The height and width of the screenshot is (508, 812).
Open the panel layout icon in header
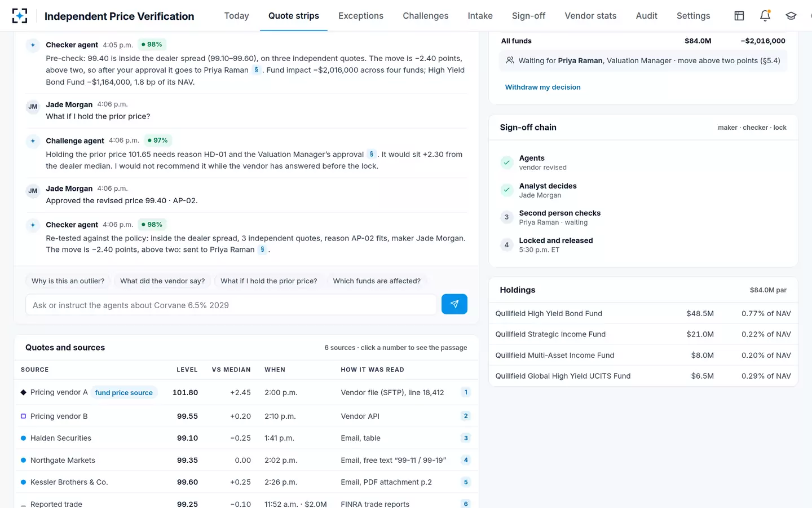(739, 16)
